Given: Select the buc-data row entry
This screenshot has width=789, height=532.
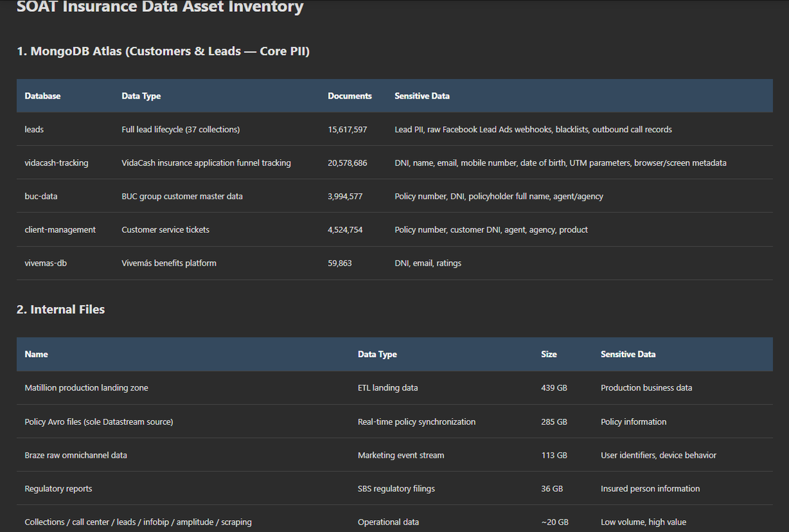Looking at the screenshot, I should click(41, 196).
